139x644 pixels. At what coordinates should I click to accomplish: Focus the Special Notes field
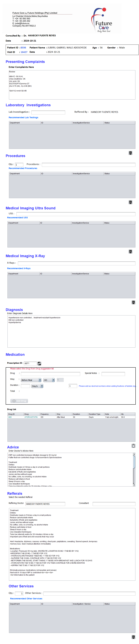click(x=113, y=374)
